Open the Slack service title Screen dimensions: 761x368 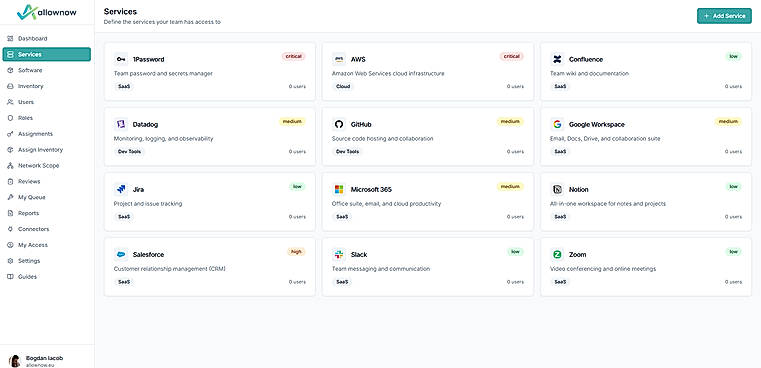[x=359, y=254]
